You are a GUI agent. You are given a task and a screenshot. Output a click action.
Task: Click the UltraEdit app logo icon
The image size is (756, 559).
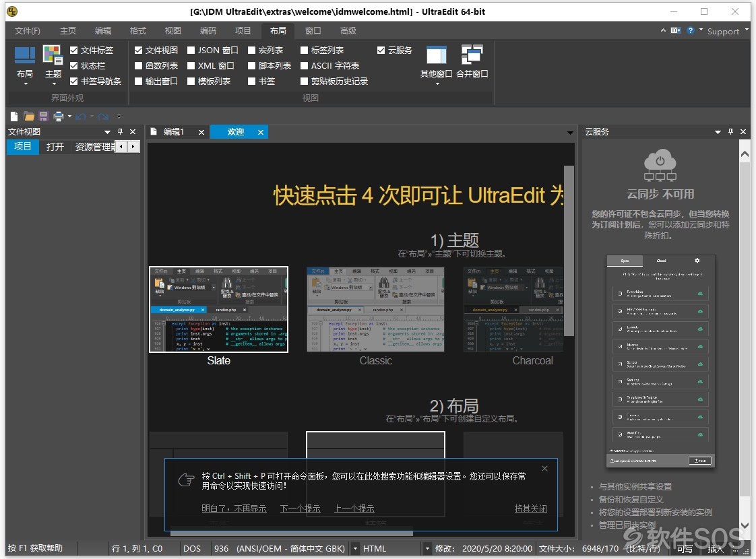(x=12, y=11)
